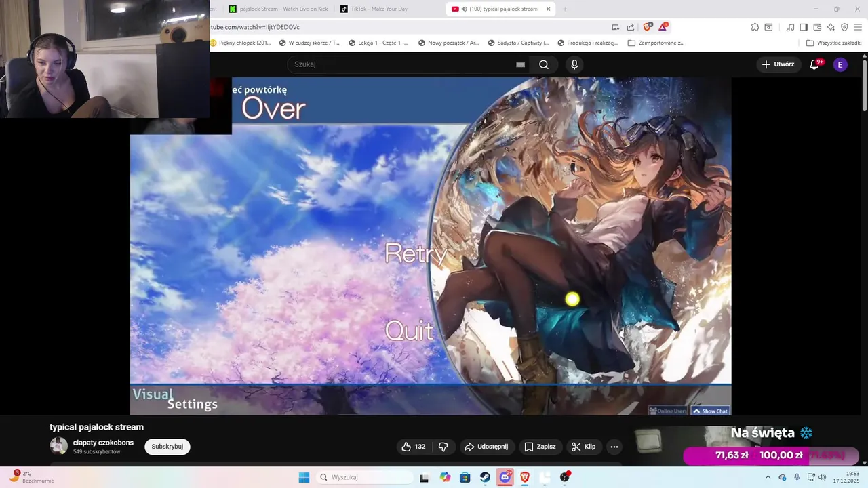Open the Lekcja 1 - Część 1 bookmark
868x488 pixels.
coord(378,43)
